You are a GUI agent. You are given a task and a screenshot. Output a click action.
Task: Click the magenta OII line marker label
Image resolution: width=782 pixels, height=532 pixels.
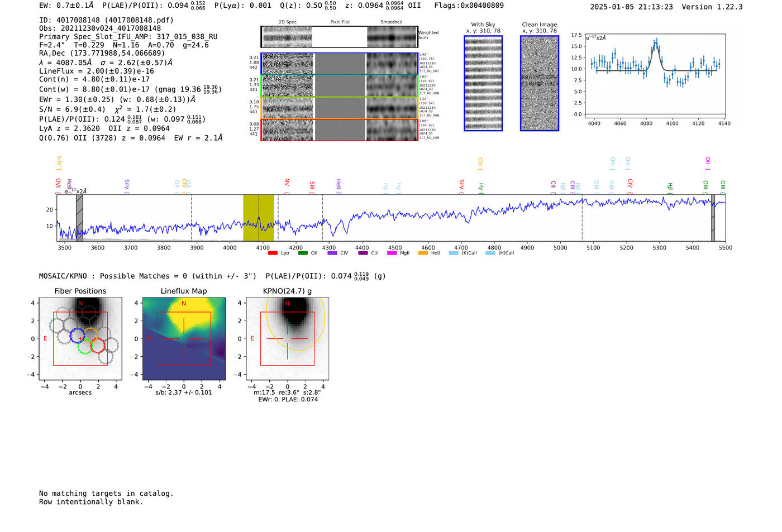pos(708,163)
